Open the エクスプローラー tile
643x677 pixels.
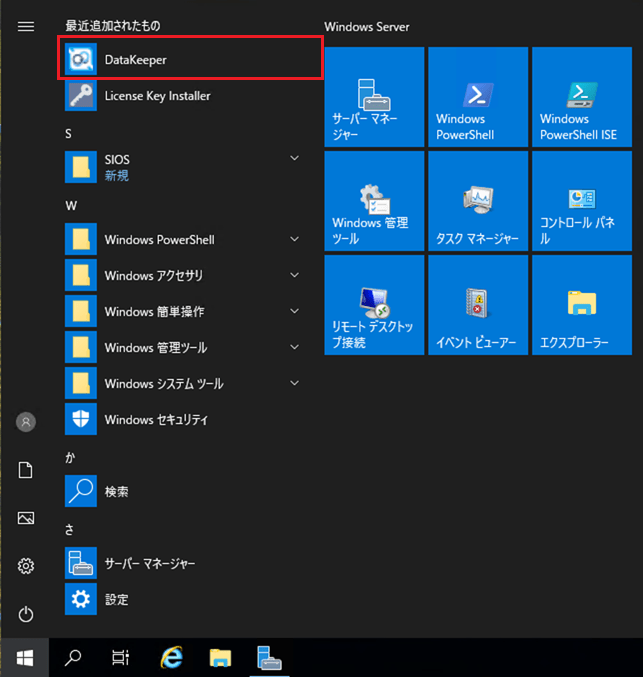(x=582, y=305)
